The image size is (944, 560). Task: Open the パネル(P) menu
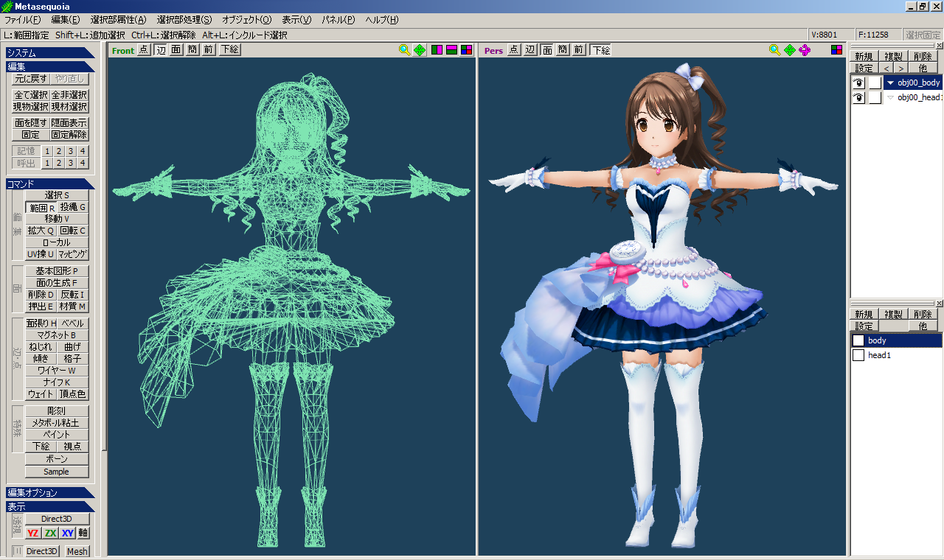click(339, 20)
